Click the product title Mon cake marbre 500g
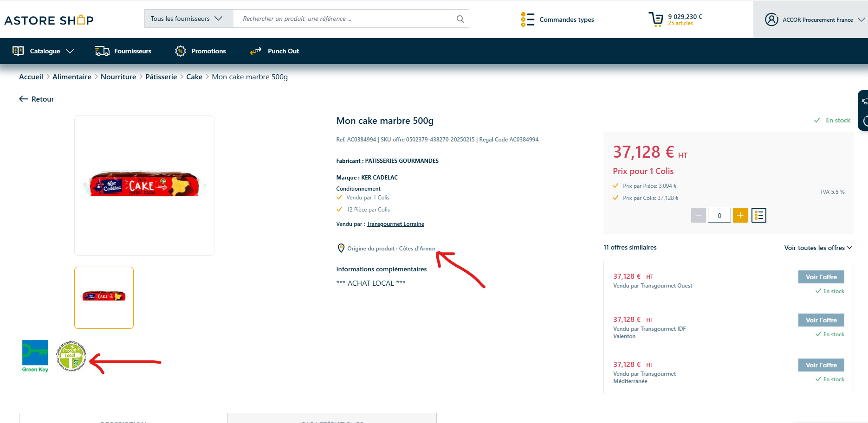Screen dimensions: 868x423 [385, 121]
